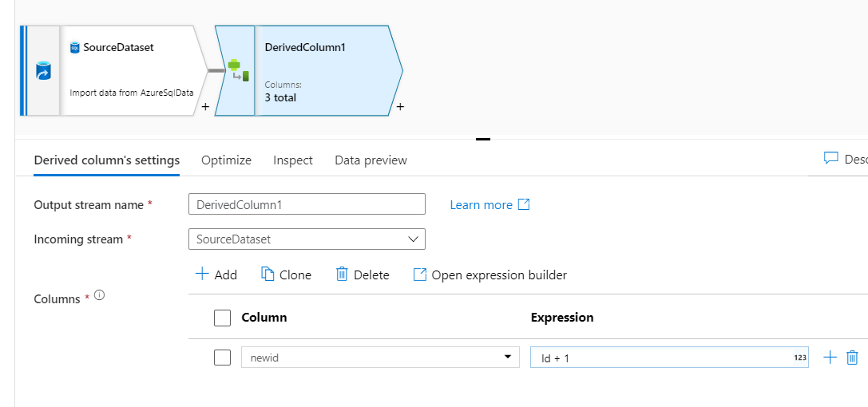Click plus sign after SourceDataset node
The image size is (868, 407).
pyautogui.click(x=205, y=107)
